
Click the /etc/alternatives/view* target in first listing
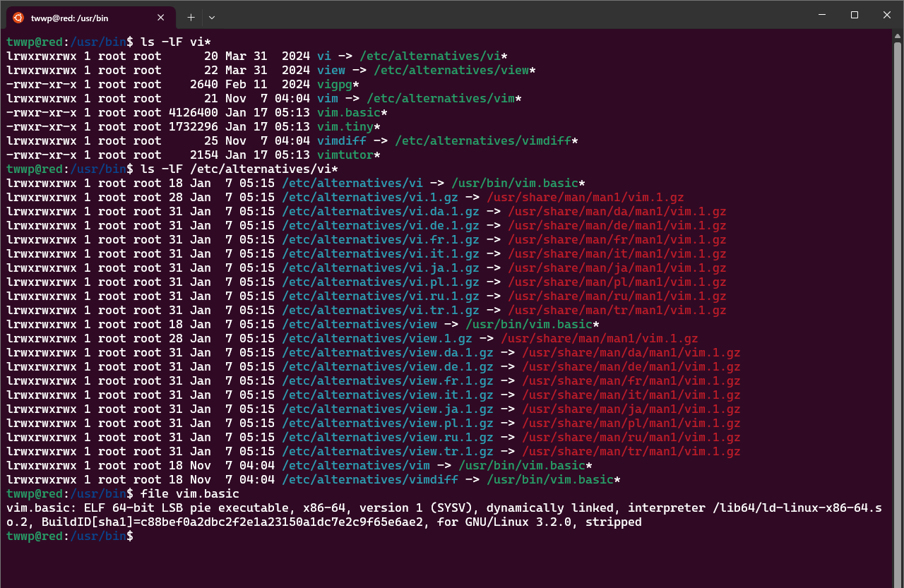point(455,71)
